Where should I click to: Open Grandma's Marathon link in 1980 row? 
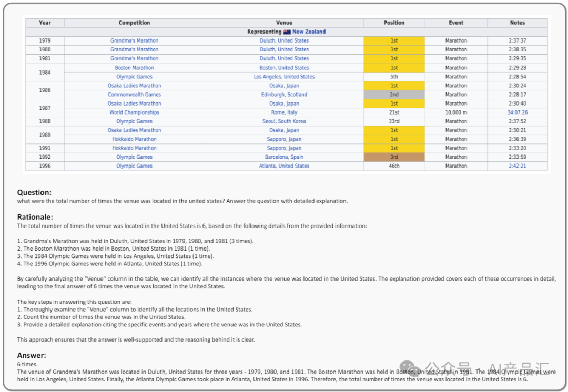135,49
